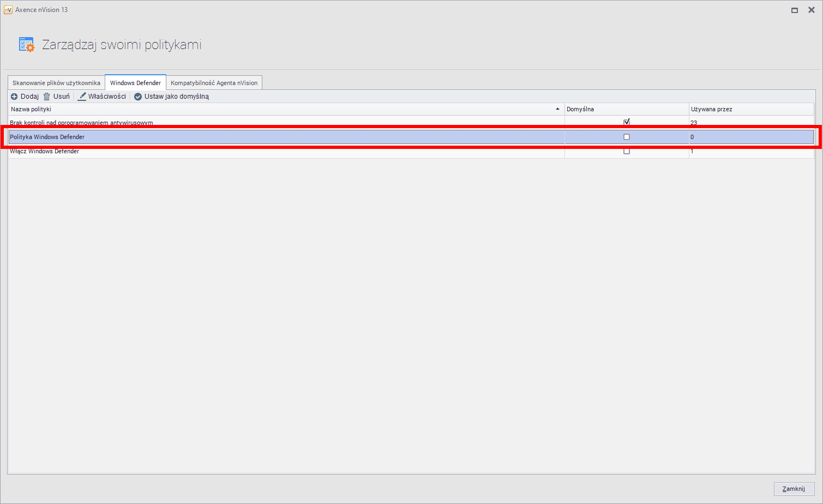This screenshot has height=504, width=823.
Task: Tick the Domyślna checkbox for Polityka Windows Defender
Action: (x=627, y=137)
